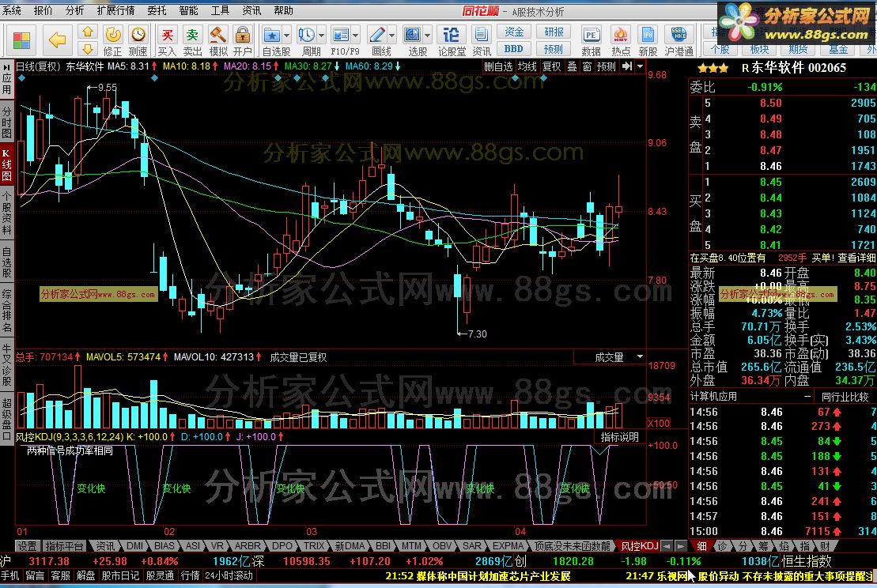Go back with the yellow left arrow
877x588 pixels.
point(57,40)
